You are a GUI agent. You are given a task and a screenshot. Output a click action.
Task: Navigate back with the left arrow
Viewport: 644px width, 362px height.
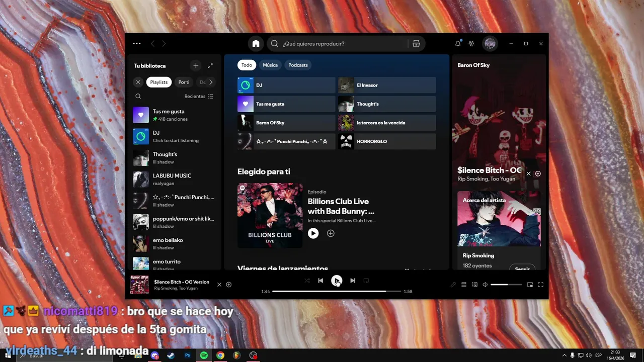[x=153, y=44]
